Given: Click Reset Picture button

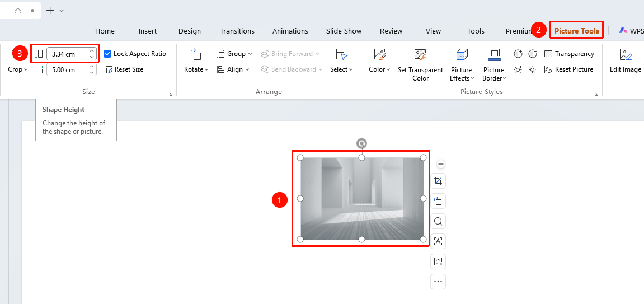Looking at the screenshot, I should pos(569,69).
